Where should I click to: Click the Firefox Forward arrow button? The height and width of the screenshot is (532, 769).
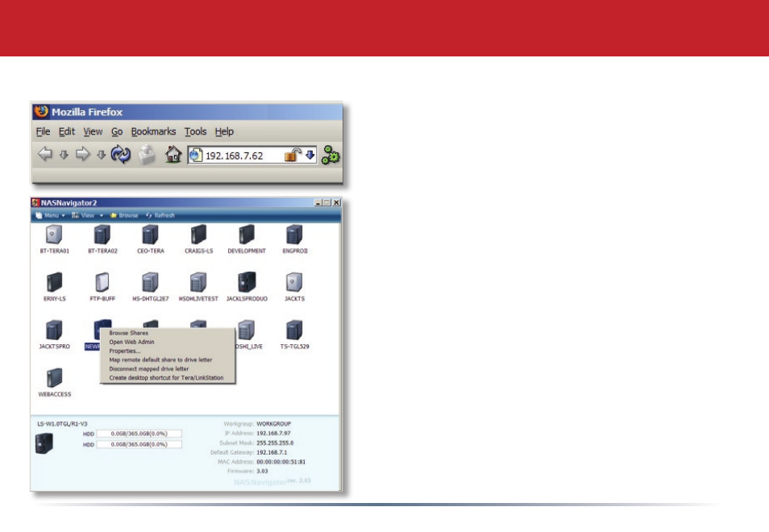pyautogui.click(x=82, y=155)
